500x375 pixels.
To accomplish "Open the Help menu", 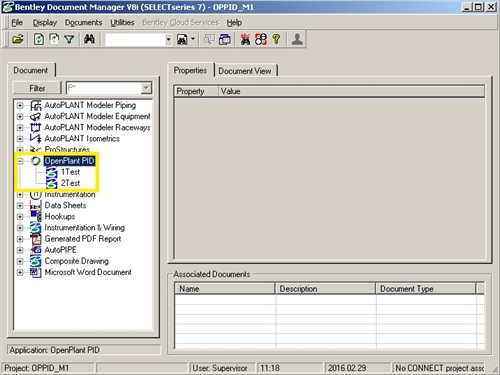I will coord(234,23).
